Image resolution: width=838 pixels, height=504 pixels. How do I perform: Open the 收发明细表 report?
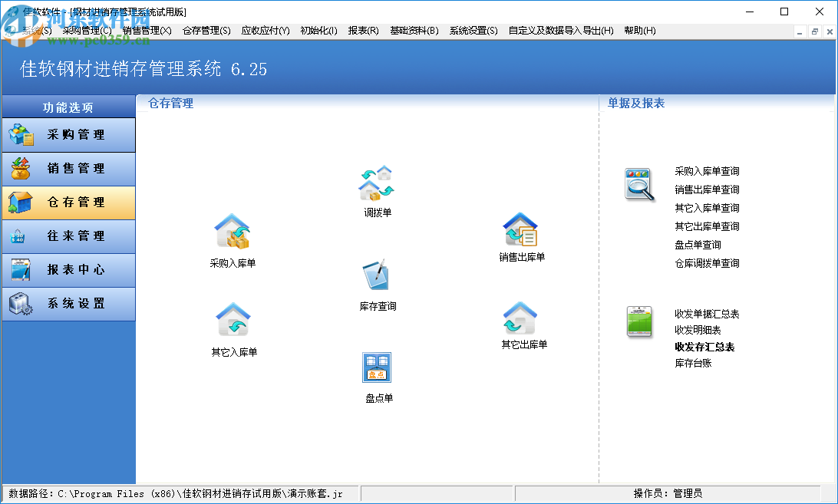coord(698,330)
